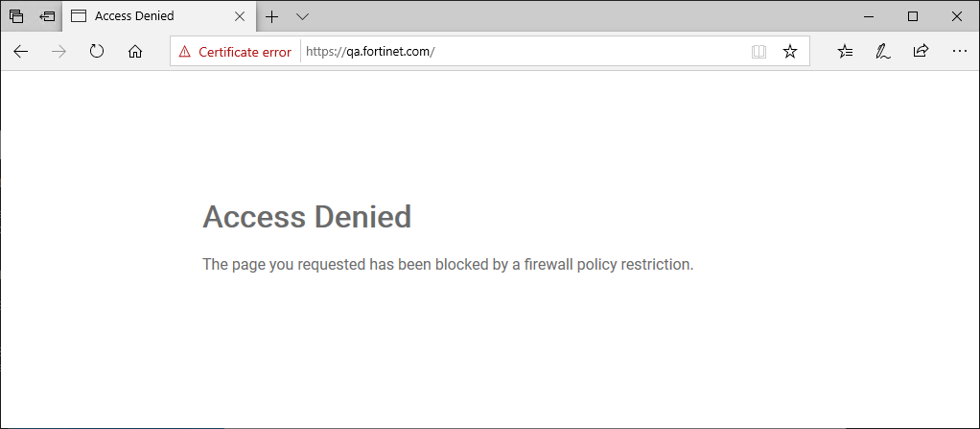Image resolution: width=980 pixels, height=429 pixels.
Task: Refresh the current page
Action: pos(97,52)
